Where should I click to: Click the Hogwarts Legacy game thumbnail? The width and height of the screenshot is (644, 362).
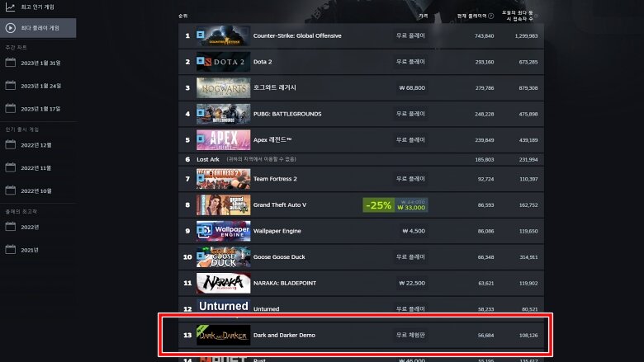(x=223, y=87)
